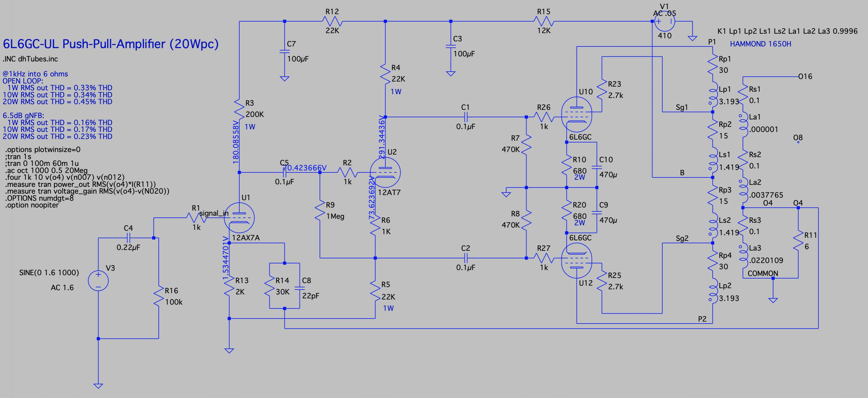The width and height of the screenshot is (868, 398).
Task: Click the .INC dhTubes.inc directive
Action: tap(30, 59)
